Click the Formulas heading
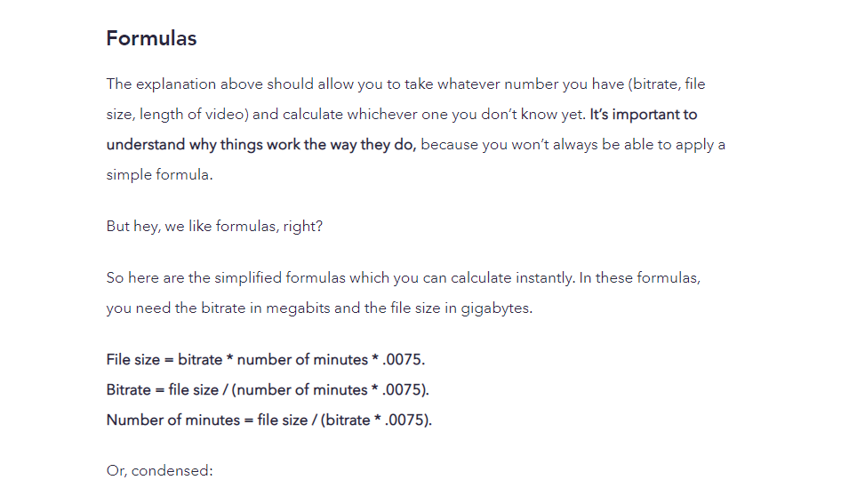Image resolution: width=857 pixels, height=504 pixels. click(x=151, y=38)
